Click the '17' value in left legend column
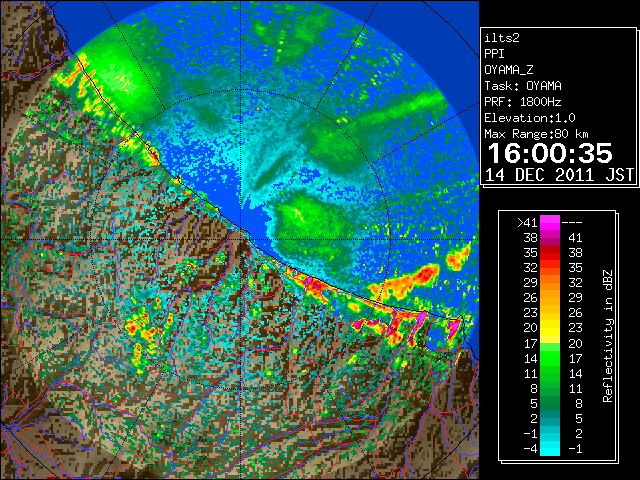Viewport: 640px width, 480px height. 530,343
